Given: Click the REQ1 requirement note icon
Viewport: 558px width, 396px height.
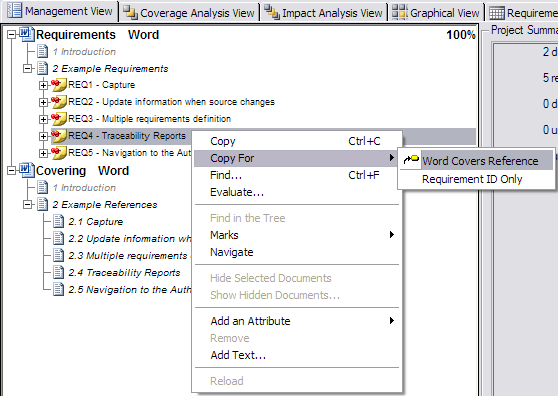Looking at the screenshot, I should click(x=58, y=85).
